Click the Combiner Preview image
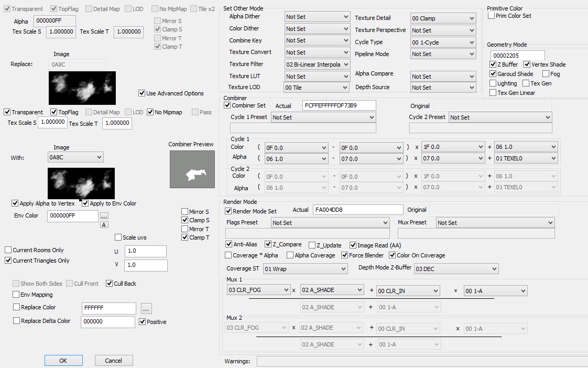588x368 pixels. [192, 169]
